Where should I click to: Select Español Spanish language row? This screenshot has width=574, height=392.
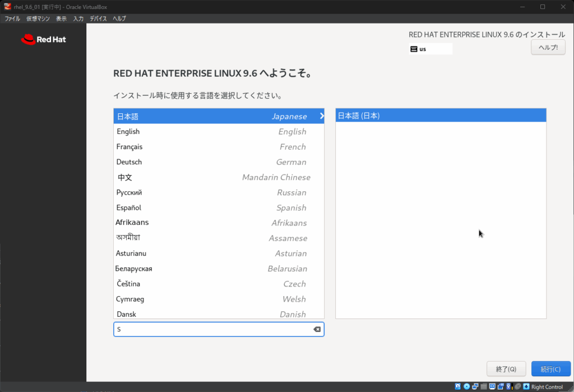(x=219, y=207)
